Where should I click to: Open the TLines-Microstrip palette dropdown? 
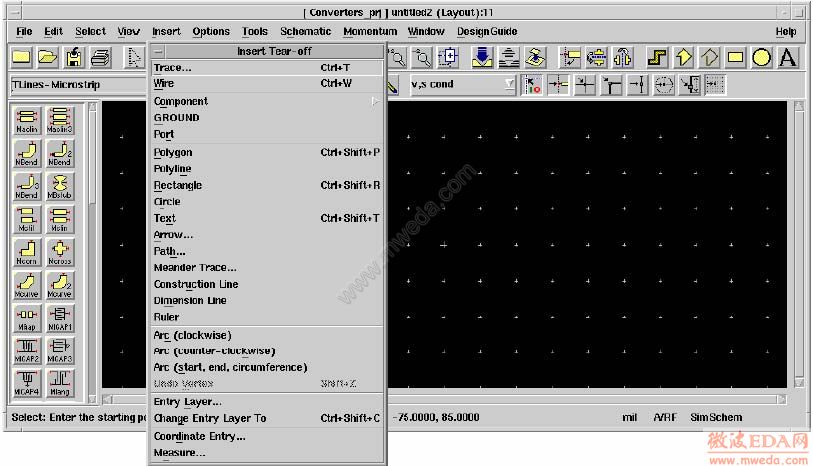[70, 85]
